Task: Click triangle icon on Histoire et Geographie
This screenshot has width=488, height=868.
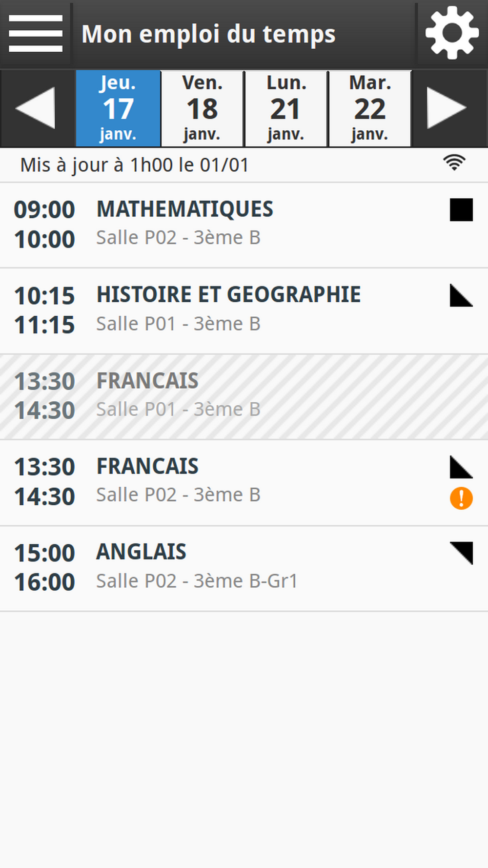Action: tap(461, 296)
